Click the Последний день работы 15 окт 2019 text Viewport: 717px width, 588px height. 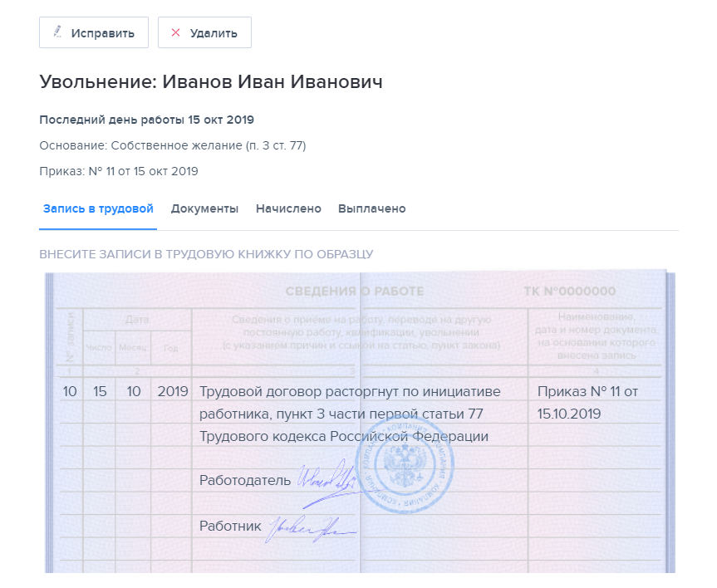[146, 119]
